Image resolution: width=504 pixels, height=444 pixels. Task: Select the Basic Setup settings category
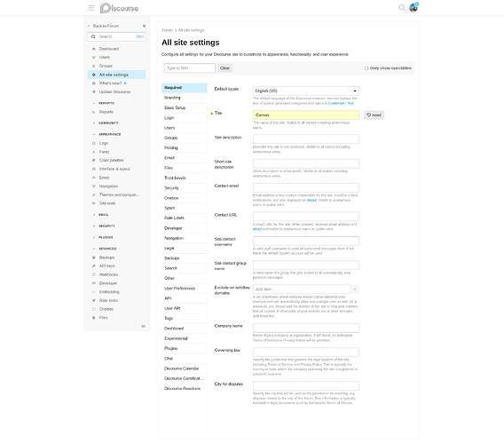point(185,107)
